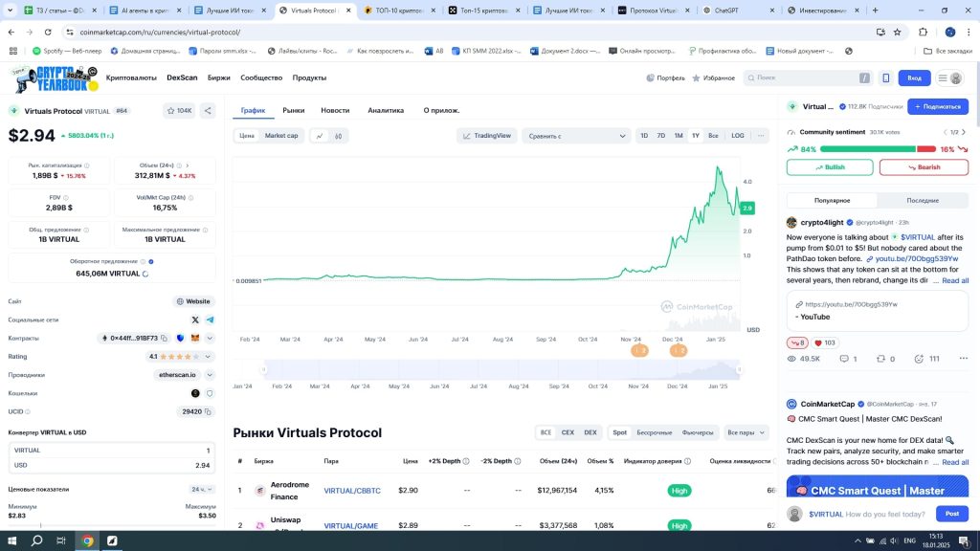Vote Bearish on community sentiment
980x551 pixels.
coord(924,167)
